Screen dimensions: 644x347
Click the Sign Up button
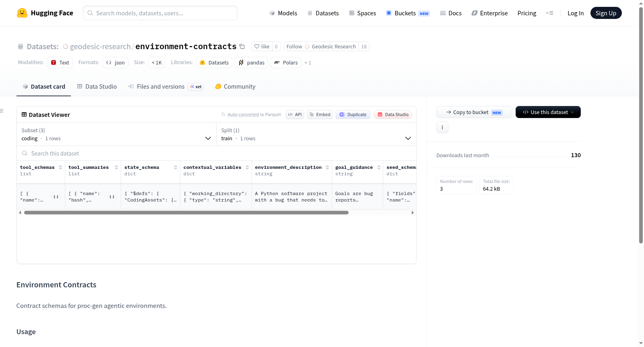click(606, 13)
